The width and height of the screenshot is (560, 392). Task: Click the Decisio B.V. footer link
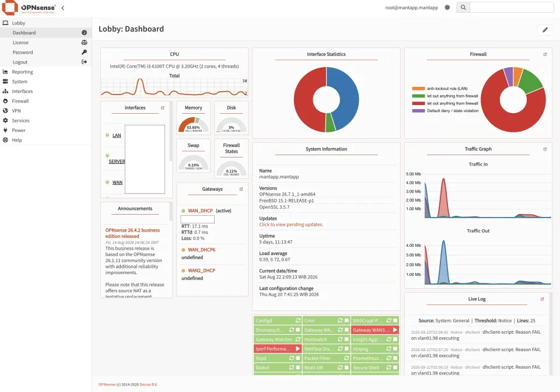click(148, 384)
